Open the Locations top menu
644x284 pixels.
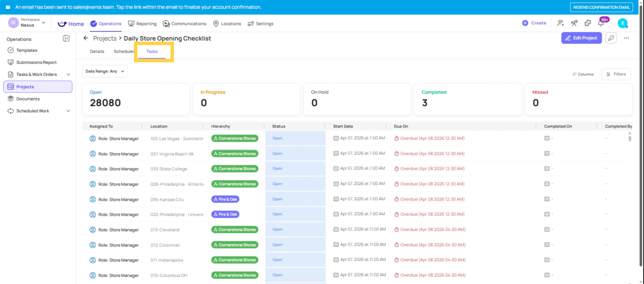tap(227, 23)
